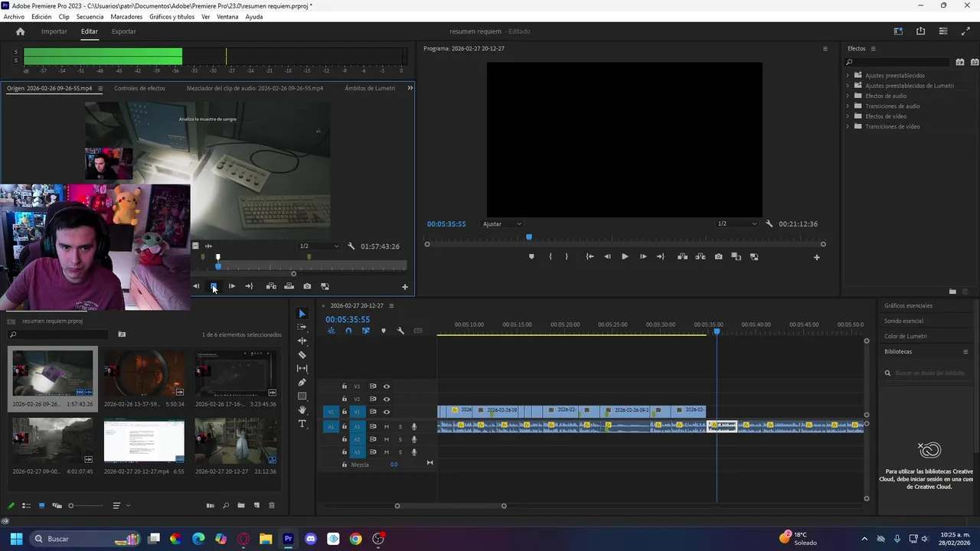Open the Program monitor wrench settings
Screen dimensions: 980x551
(769, 223)
